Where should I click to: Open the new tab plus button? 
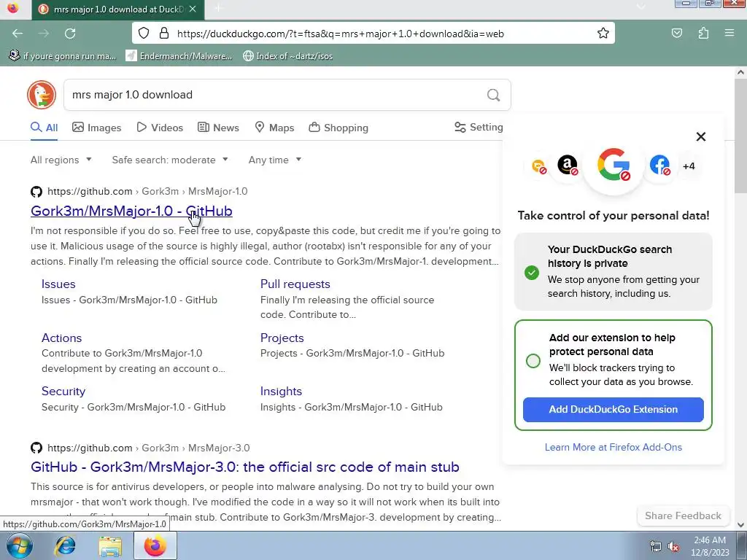click(217, 9)
